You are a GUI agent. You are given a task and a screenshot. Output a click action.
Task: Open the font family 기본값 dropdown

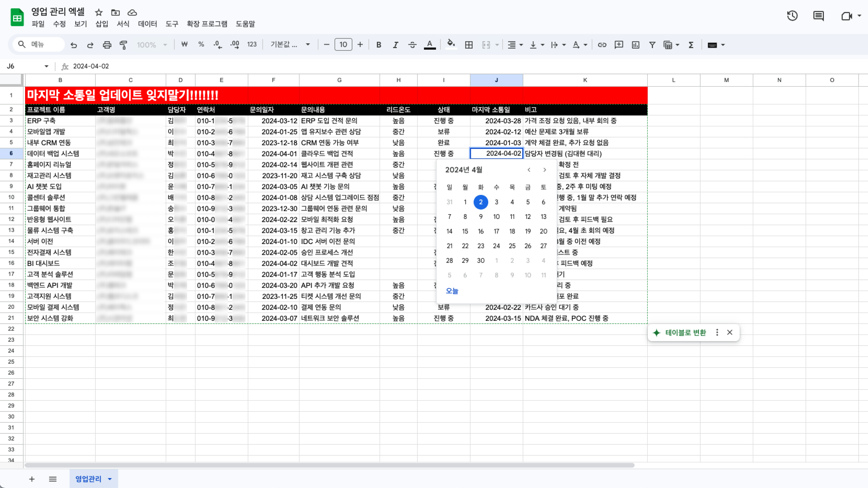pos(290,45)
